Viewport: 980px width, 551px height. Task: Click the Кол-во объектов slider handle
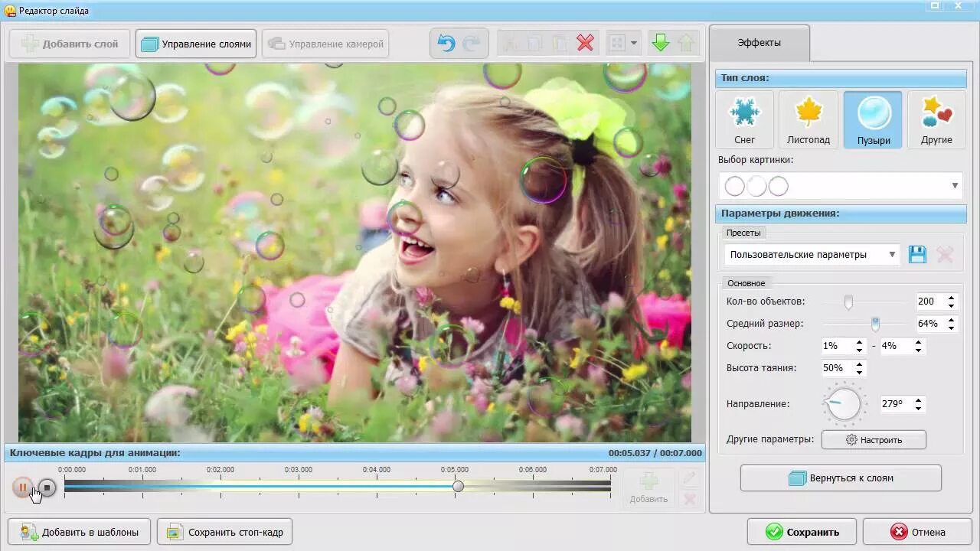(848, 302)
